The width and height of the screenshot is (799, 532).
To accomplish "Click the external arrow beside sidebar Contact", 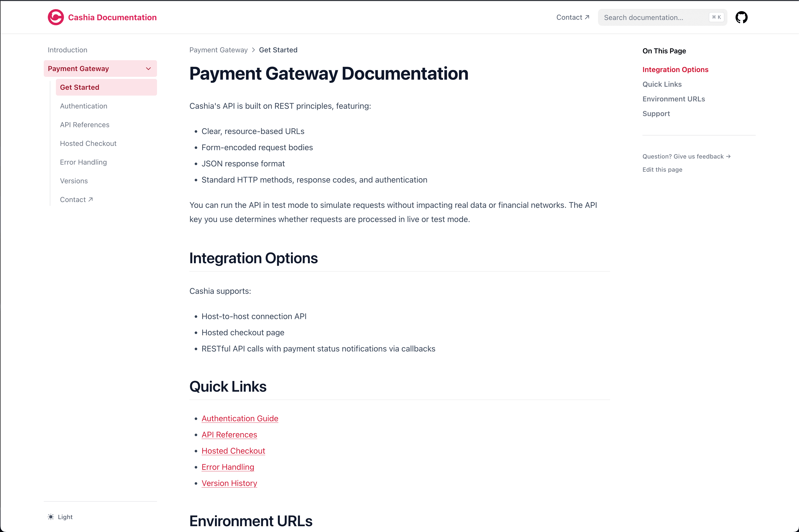I will point(90,199).
